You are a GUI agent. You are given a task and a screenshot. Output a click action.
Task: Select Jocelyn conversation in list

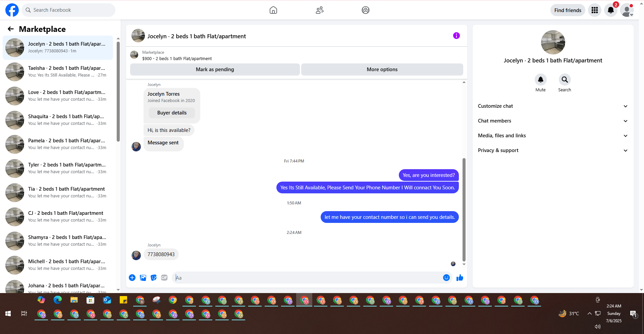(x=58, y=47)
